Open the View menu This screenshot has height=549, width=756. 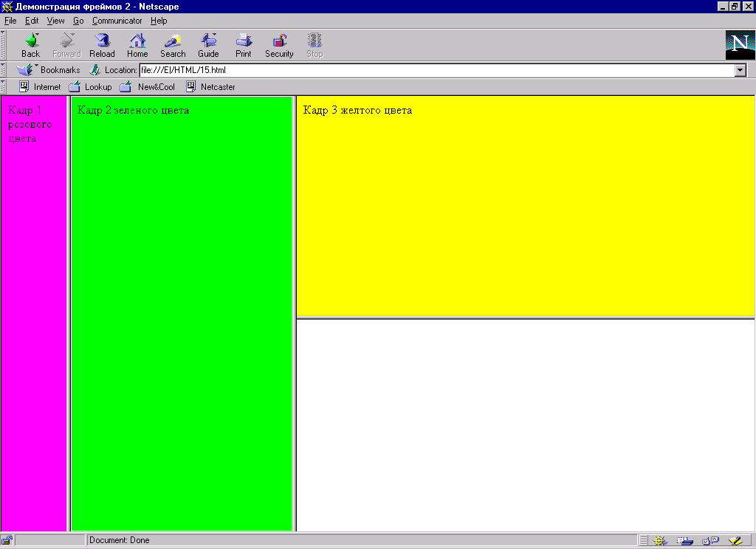tap(55, 21)
